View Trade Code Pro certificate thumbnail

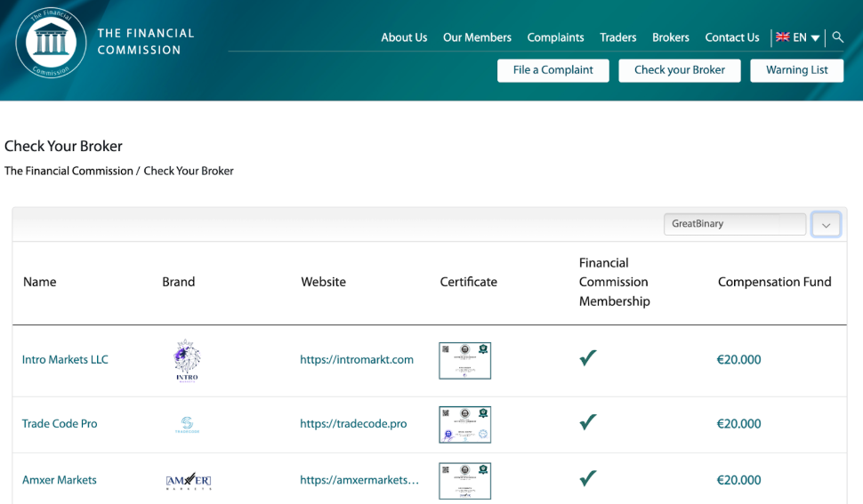click(464, 424)
